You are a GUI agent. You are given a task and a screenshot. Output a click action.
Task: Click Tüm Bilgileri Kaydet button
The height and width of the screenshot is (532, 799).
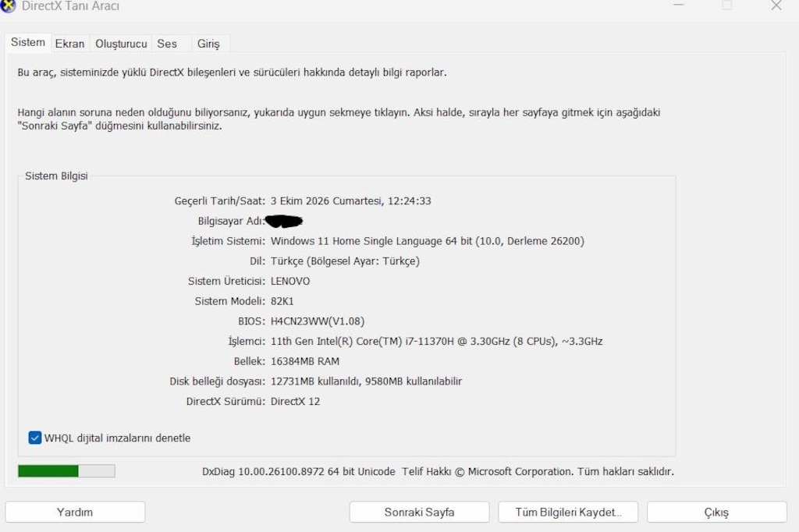click(568, 512)
